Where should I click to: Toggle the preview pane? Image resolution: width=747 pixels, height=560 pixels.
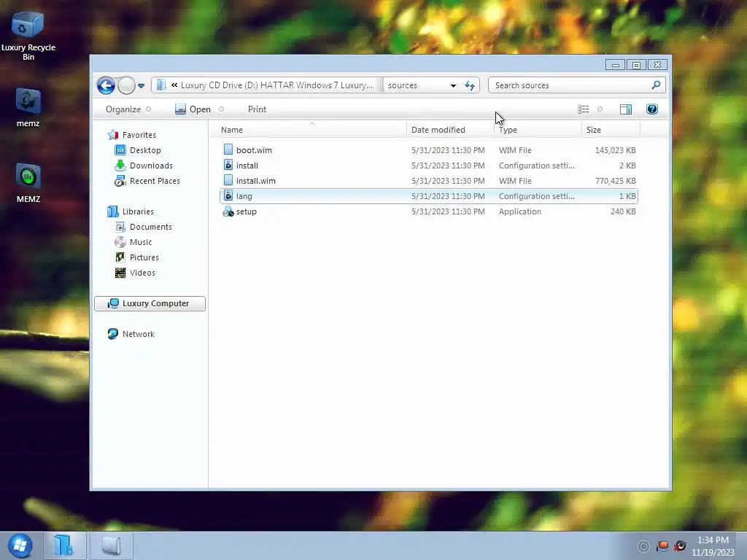pyautogui.click(x=625, y=109)
